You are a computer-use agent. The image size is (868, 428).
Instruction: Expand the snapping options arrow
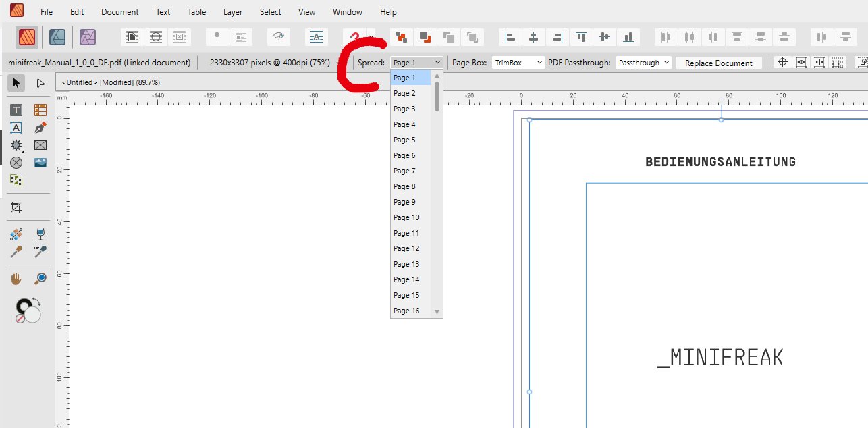(x=371, y=37)
